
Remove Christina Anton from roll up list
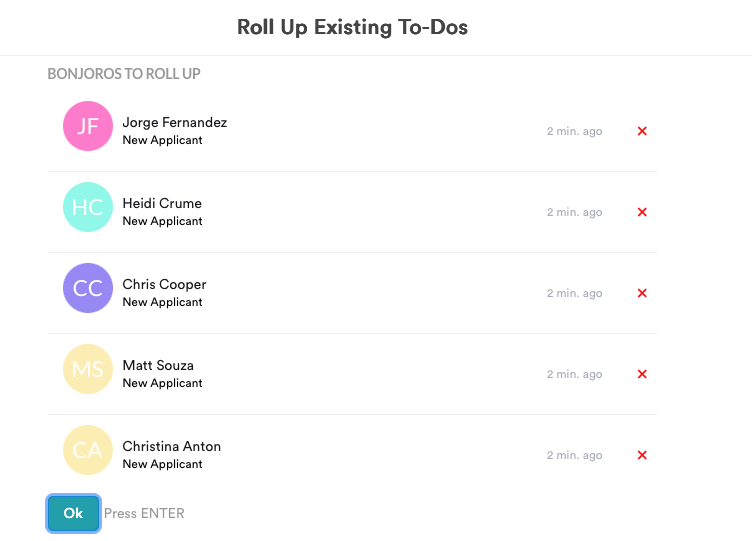(x=642, y=455)
